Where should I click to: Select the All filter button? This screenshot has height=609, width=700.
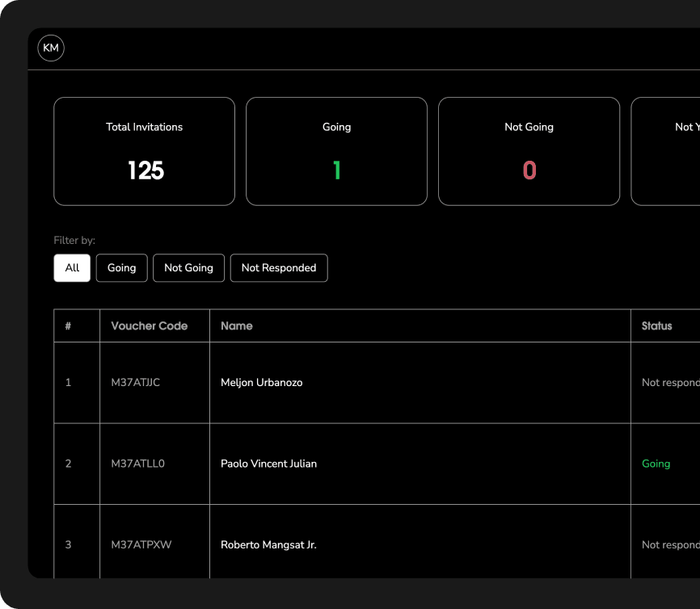pyautogui.click(x=72, y=268)
